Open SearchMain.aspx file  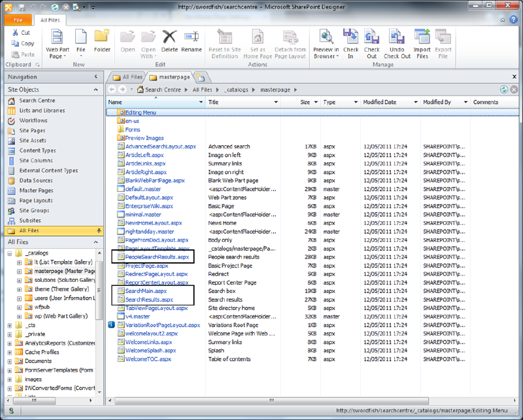146,291
